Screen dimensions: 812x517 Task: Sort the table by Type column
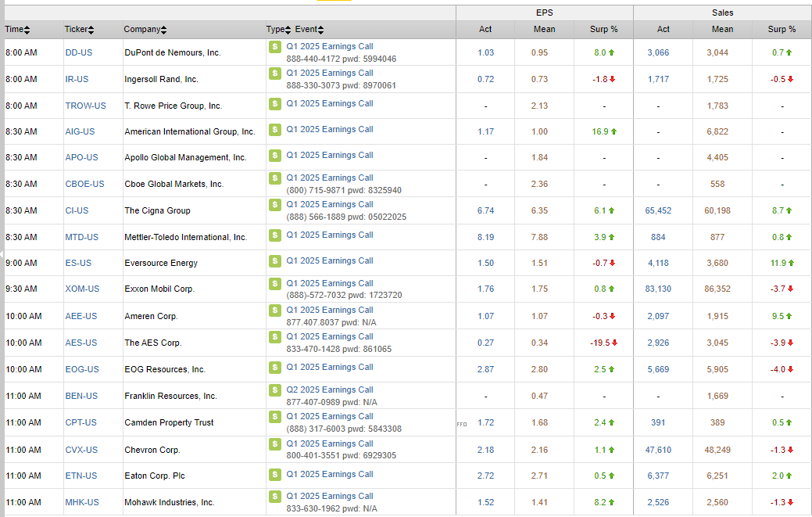coord(278,30)
